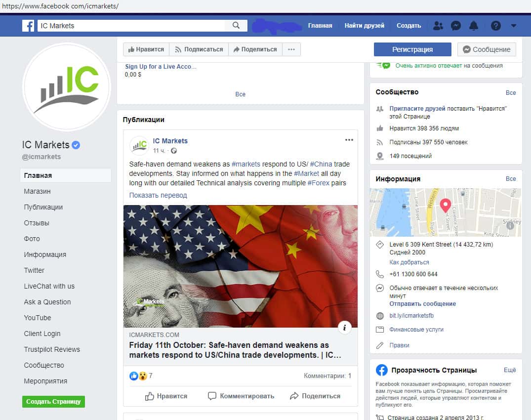Screen dimensions: 531x420
Task: Click the wow reaction emoji under post
Action: point(143,376)
